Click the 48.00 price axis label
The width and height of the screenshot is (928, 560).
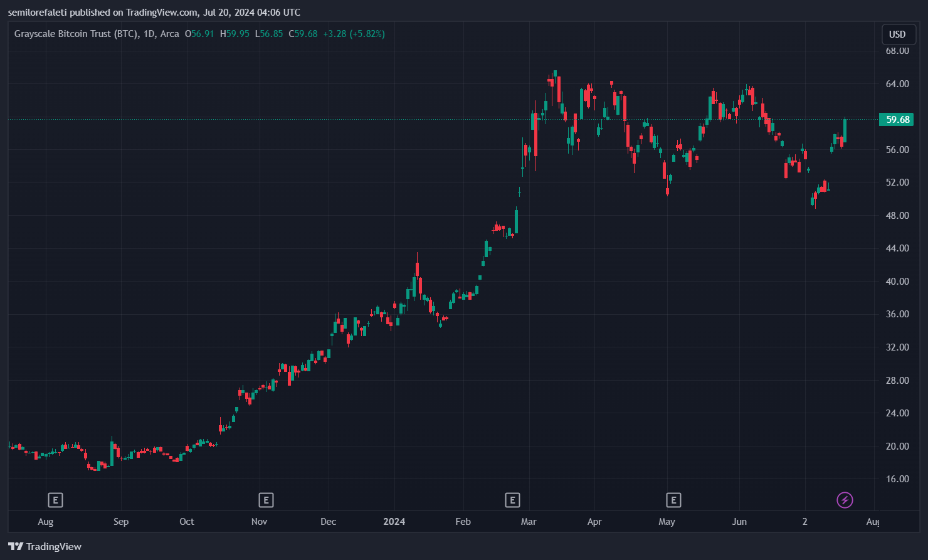coord(897,216)
